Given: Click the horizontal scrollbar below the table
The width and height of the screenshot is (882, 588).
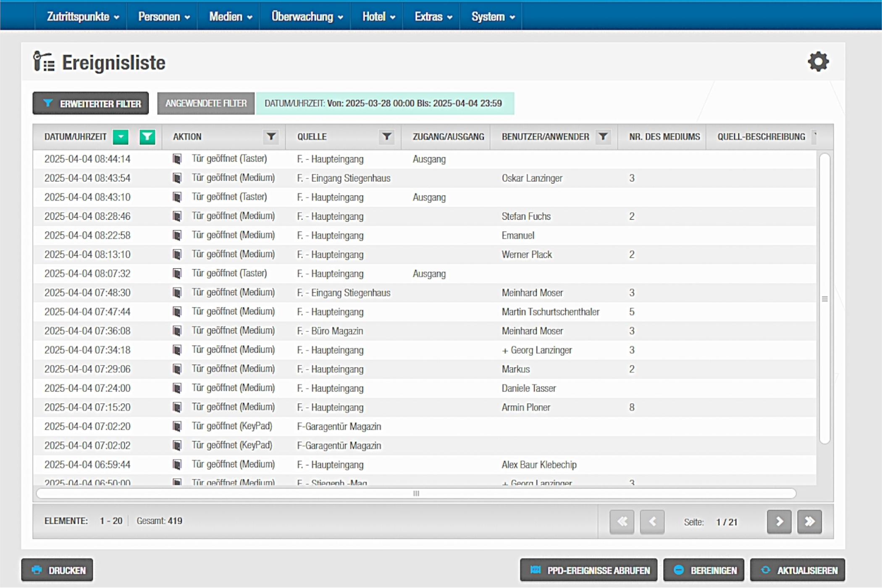Looking at the screenshot, I should [x=416, y=493].
